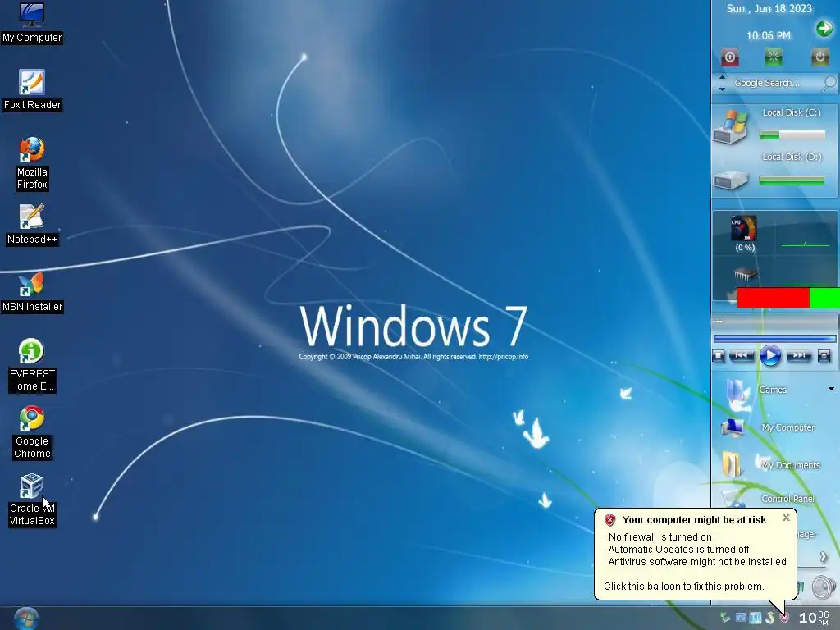The image size is (840, 630).
Task: Click the red shutdown button in the sidebar
Action: click(x=729, y=57)
